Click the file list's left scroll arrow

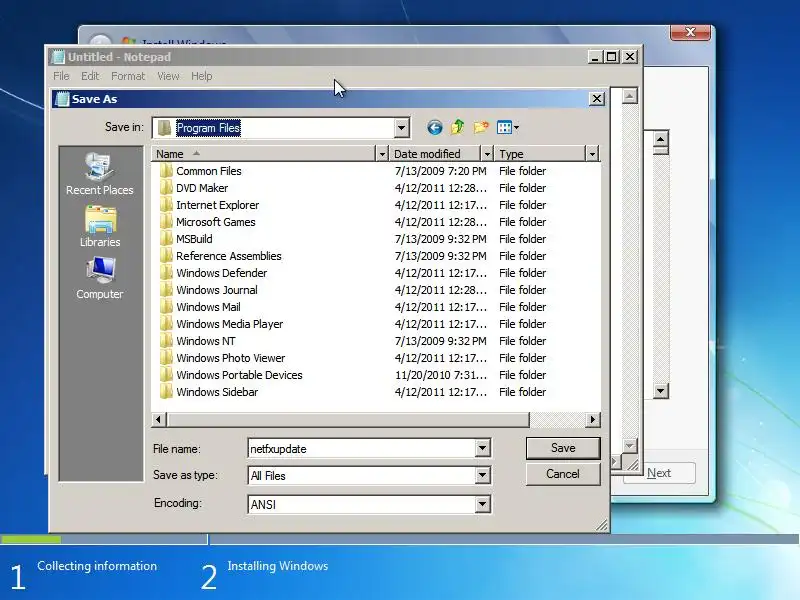tap(159, 419)
